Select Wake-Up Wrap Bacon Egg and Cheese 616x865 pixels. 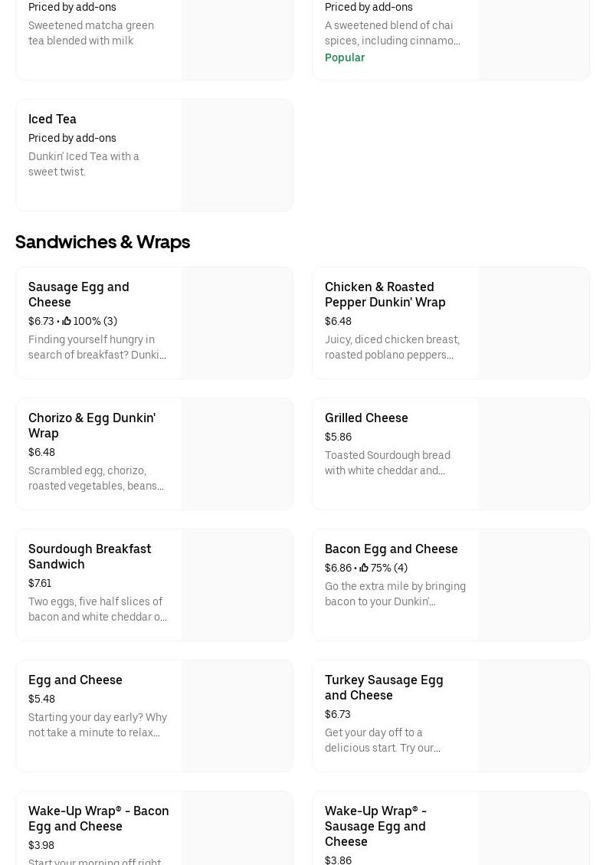click(x=99, y=818)
